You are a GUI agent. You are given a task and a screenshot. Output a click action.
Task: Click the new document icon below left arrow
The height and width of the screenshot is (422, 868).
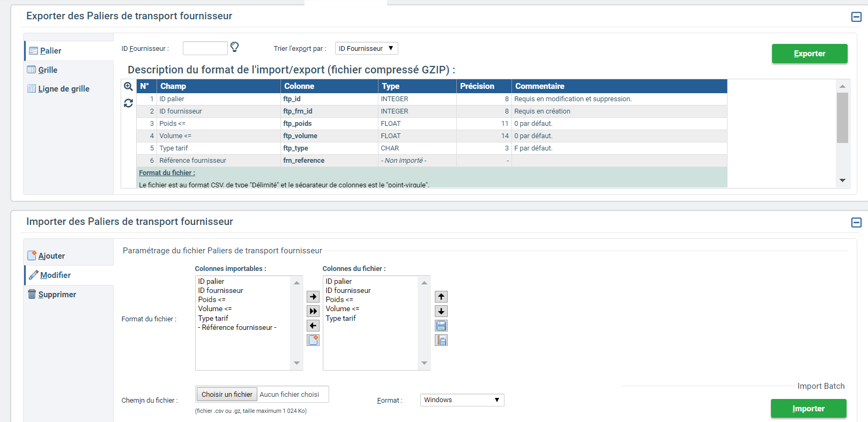(x=313, y=340)
